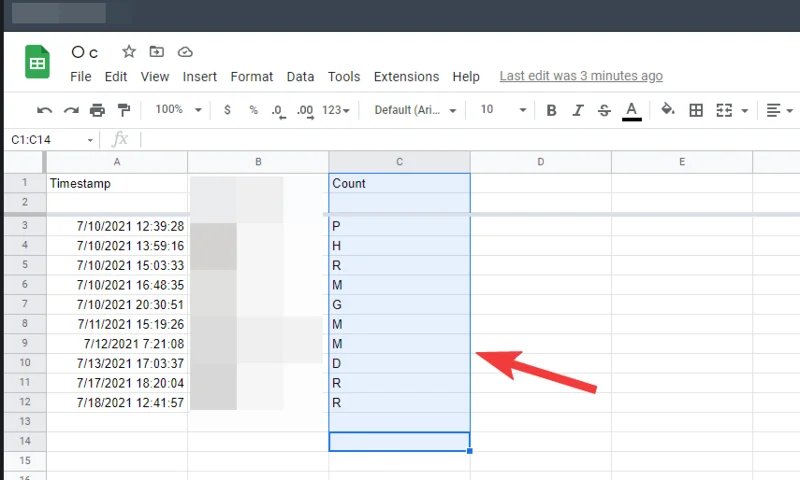Open the fill color picker
The height and width of the screenshot is (480, 800).
[x=667, y=110]
